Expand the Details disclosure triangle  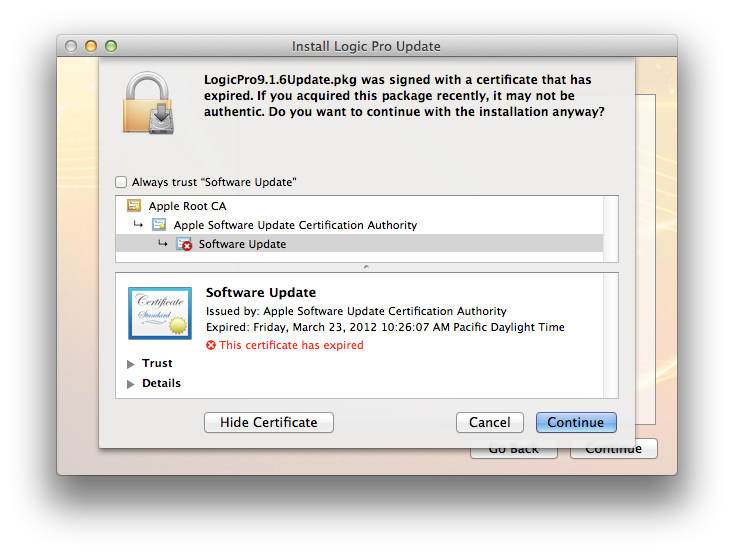(x=131, y=384)
